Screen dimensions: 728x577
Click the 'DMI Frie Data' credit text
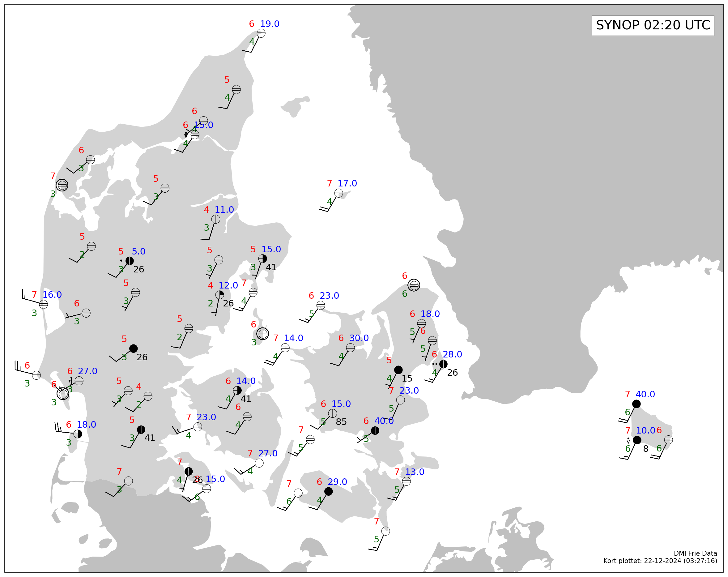click(696, 554)
